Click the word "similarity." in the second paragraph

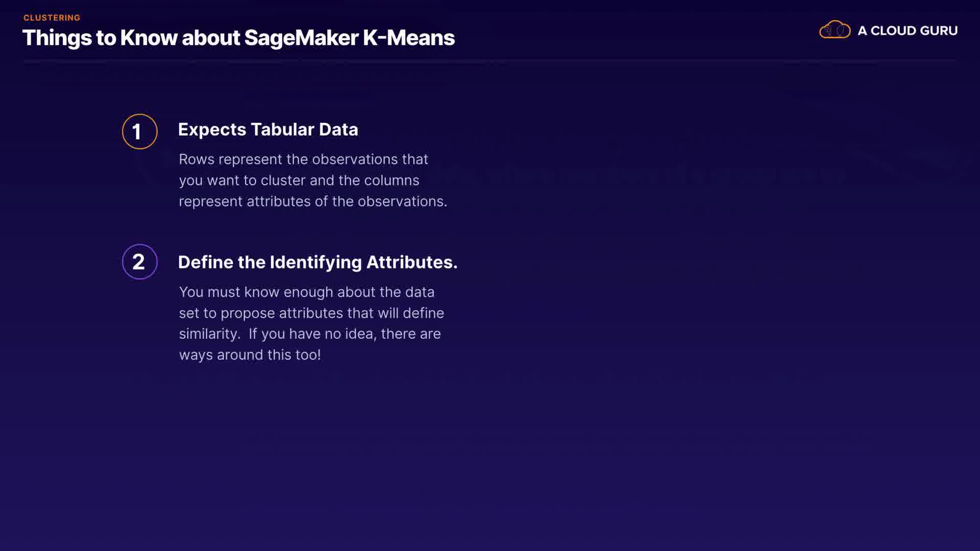coord(209,334)
